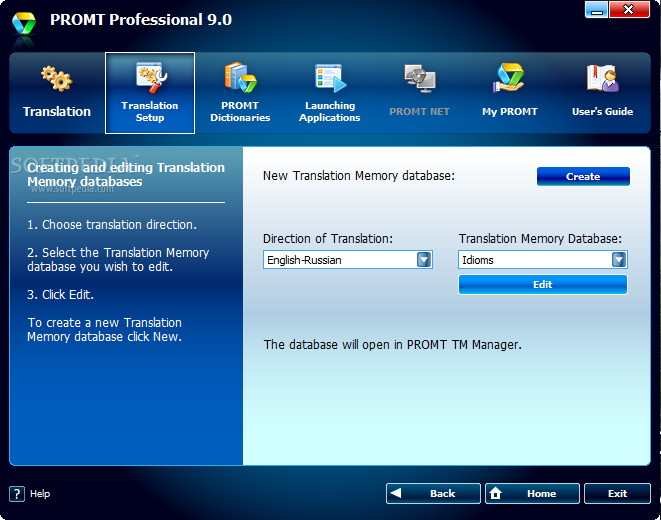Click step "3. Click Edit."
Image resolution: width=661 pixels, height=520 pixels.
[x=60, y=295]
